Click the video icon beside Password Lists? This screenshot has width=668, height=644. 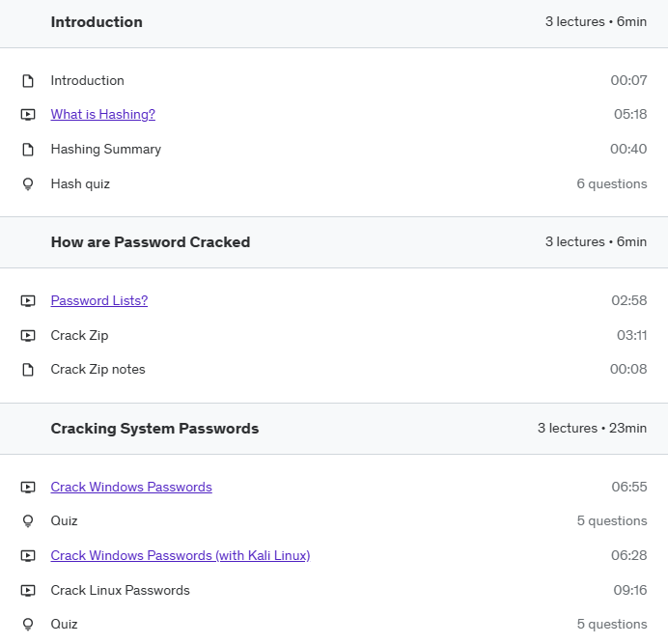click(x=28, y=301)
